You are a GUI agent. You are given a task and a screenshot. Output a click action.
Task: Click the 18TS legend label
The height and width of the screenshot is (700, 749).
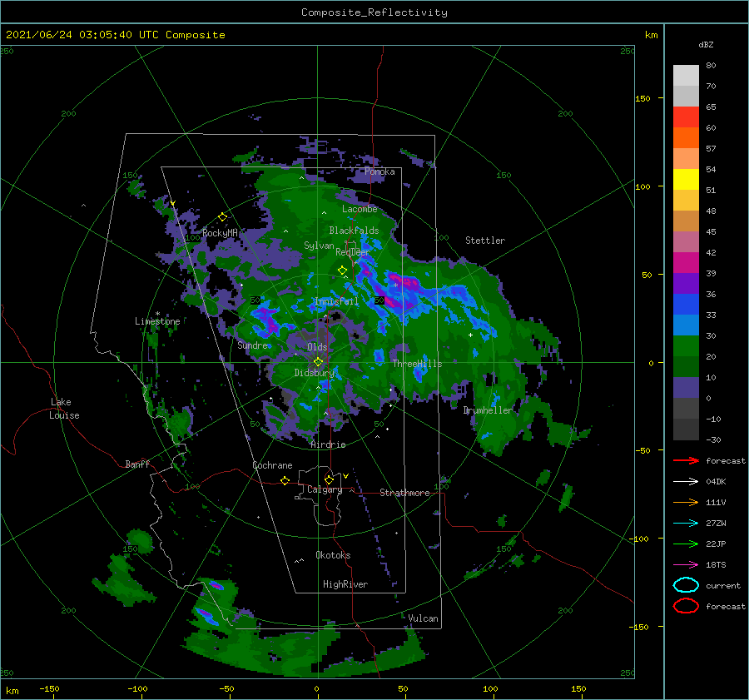716,565
